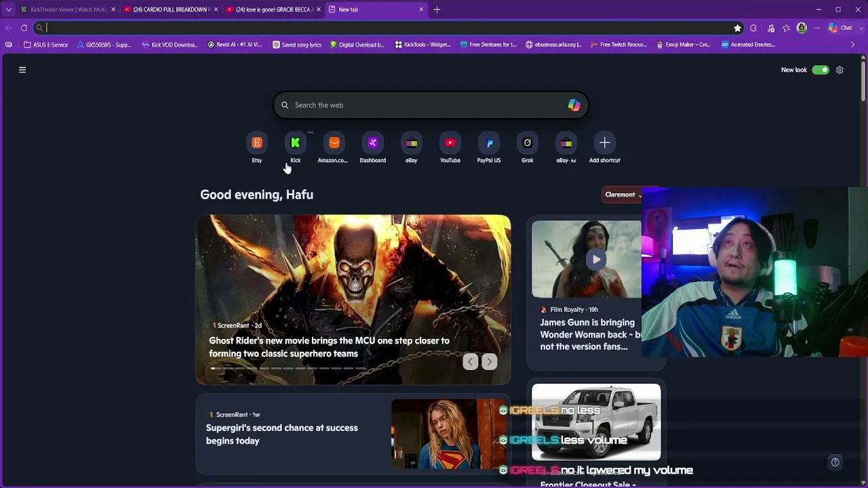The width and height of the screenshot is (868, 488).
Task: Go to previous story in news carousel
Action: click(471, 362)
